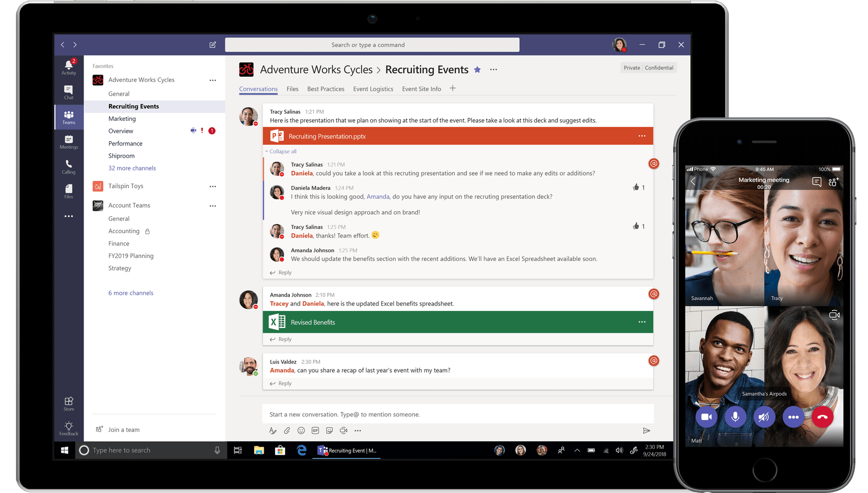Open the Meetings calendar icon
This screenshot has height=493, width=868.
click(x=69, y=142)
